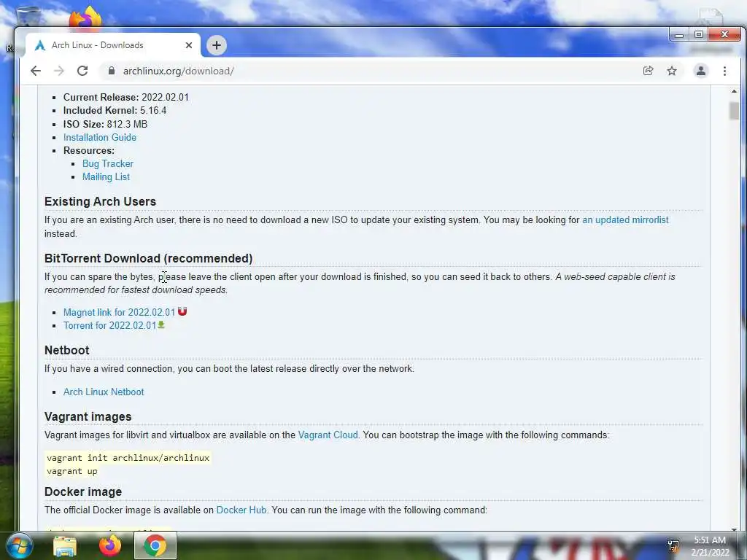Click the 'Docker image' heading
This screenshot has width=747, height=560.
(83, 491)
